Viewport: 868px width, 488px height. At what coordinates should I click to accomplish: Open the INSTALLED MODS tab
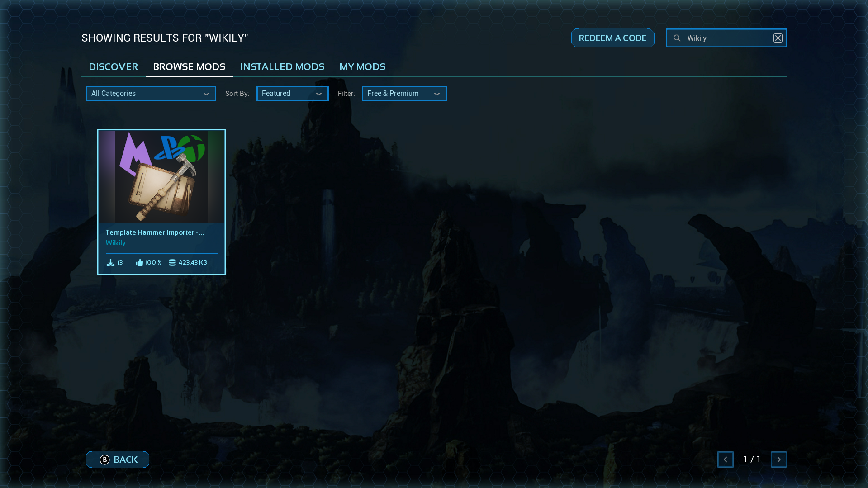pos(282,66)
